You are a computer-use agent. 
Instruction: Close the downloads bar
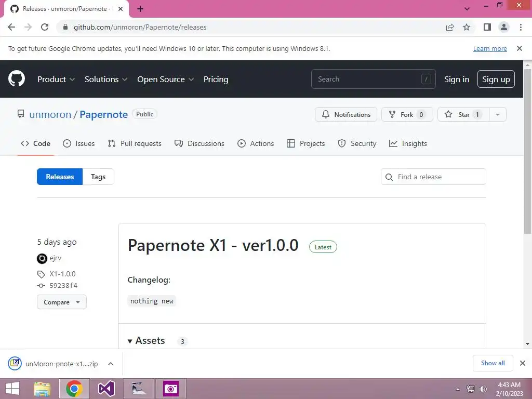[x=523, y=363]
